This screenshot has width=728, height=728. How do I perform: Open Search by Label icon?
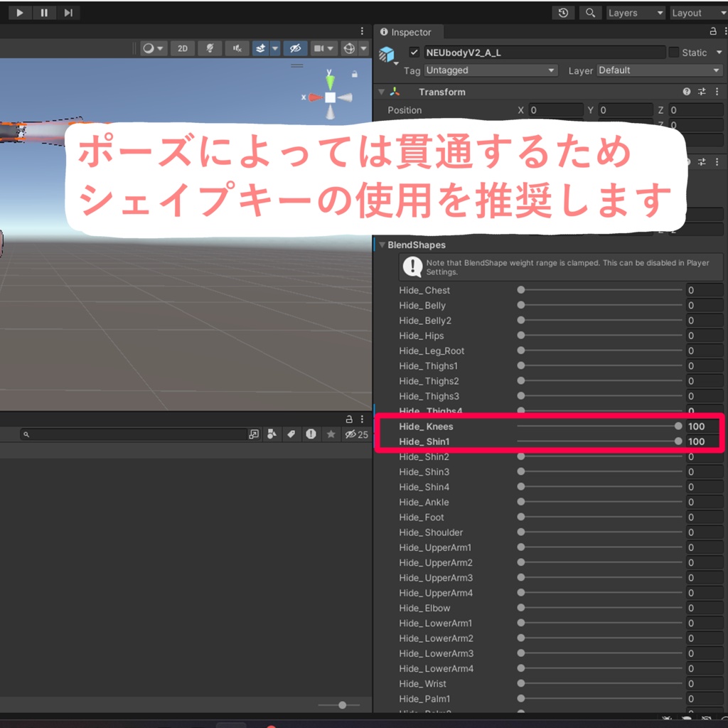coord(291,434)
